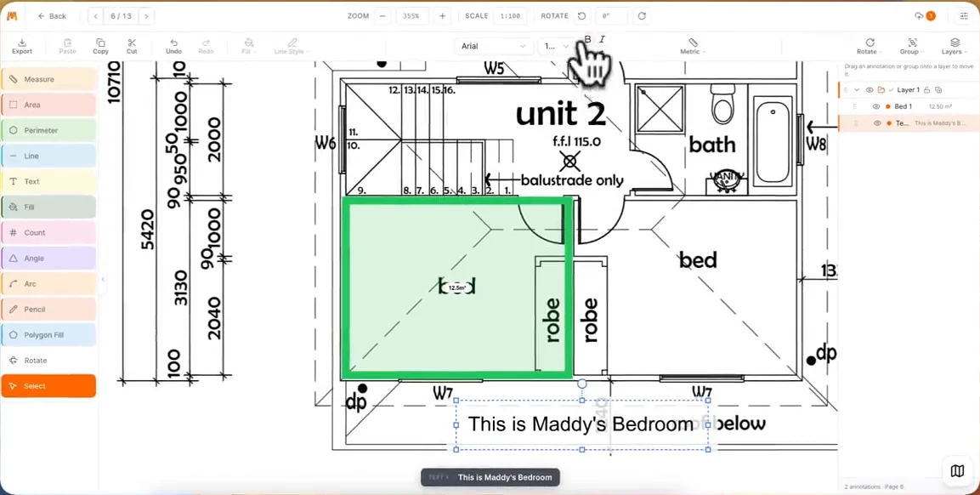The width and height of the screenshot is (980, 495).
Task: Click the 355% zoom field
Action: coord(412,16)
